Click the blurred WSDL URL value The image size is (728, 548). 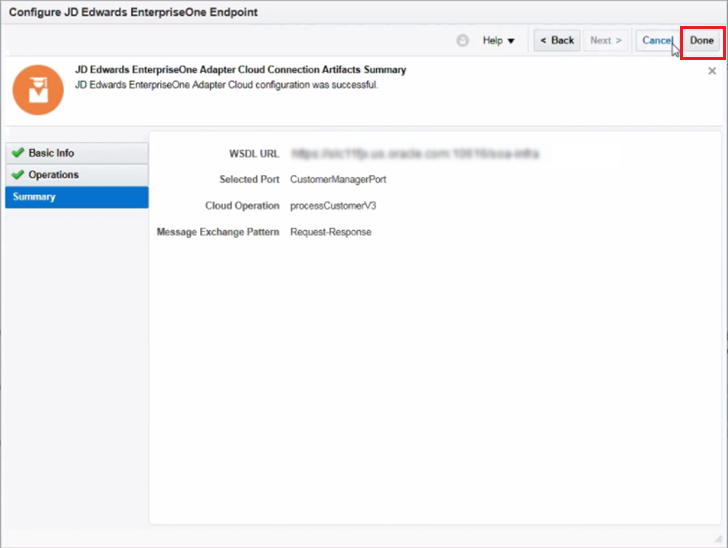tap(415, 154)
